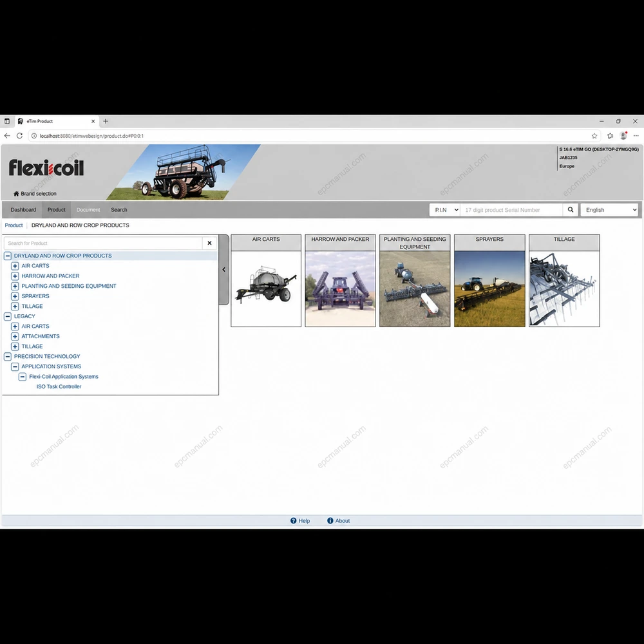Select PRECISION TECHNOLOGY tree label
Image resolution: width=644 pixels, height=644 pixels.
(x=47, y=357)
